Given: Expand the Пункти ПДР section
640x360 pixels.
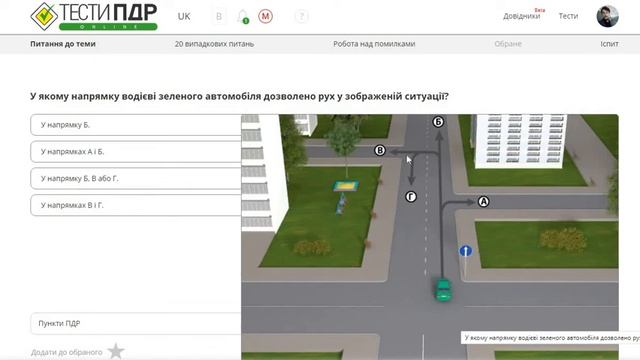Looking at the screenshot, I should click(x=136, y=323).
